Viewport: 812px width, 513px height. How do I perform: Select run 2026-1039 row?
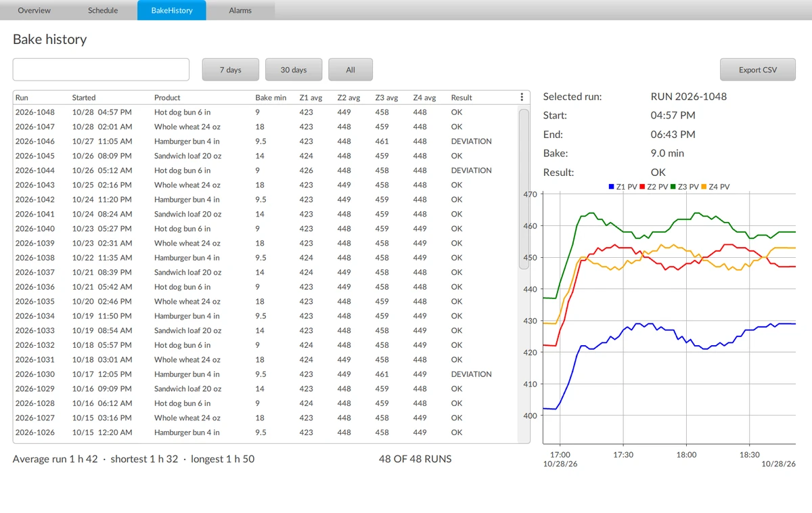pos(265,243)
